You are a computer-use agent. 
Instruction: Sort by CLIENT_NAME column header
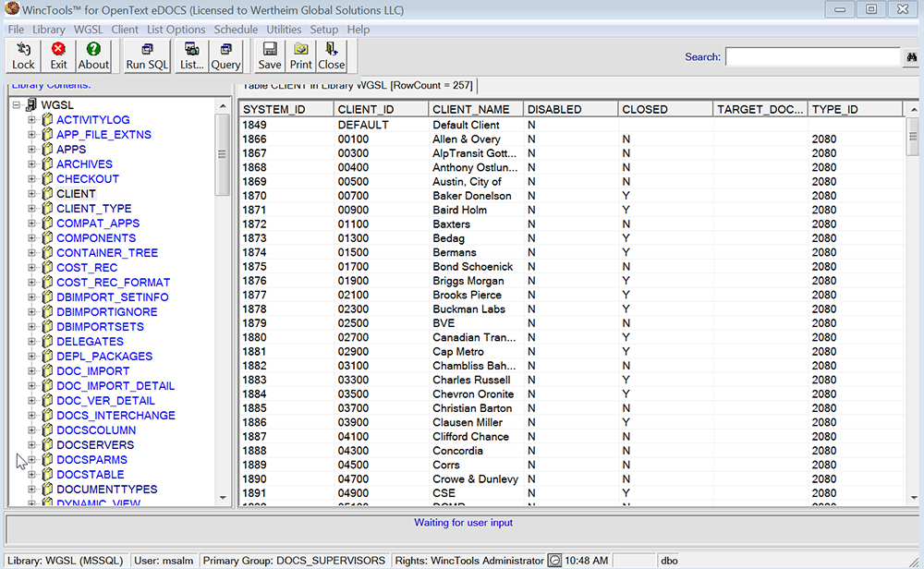[476, 109]
